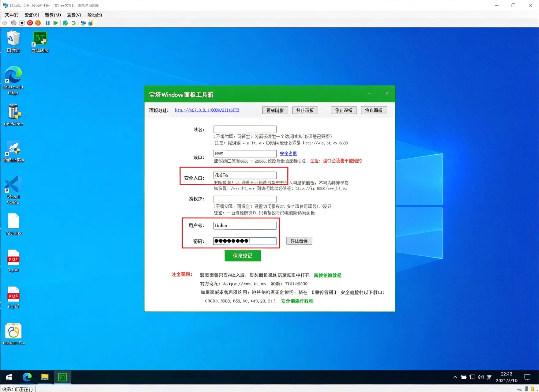
Task: Focus the port (端口) input field
Action: 245,153
